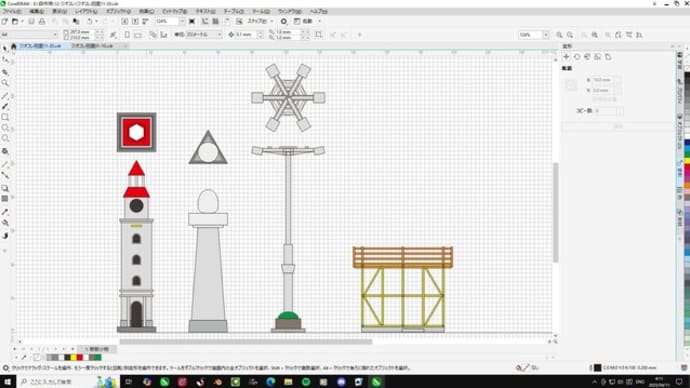Click the Print icon in standard toolbar
The width and height of the screenshot is (690, 388).
click(42, 21)
